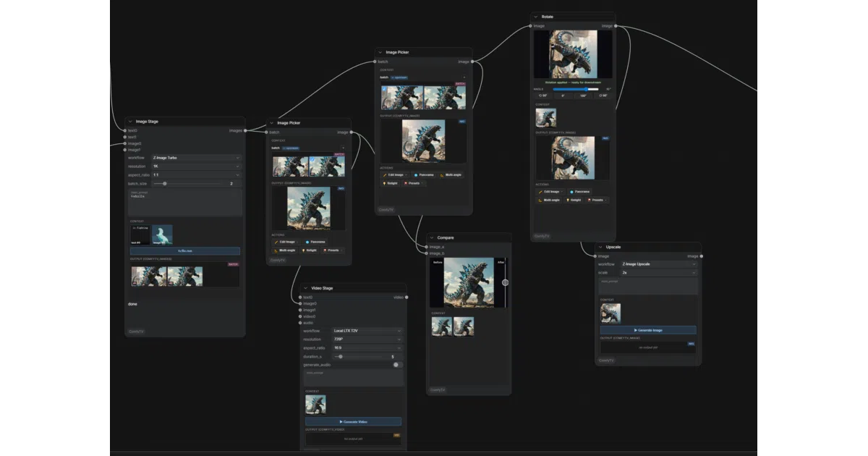The image size is (868, 456).
Task: Click the Rotate node 180° preset button
Action: click(x=583, y=96)
